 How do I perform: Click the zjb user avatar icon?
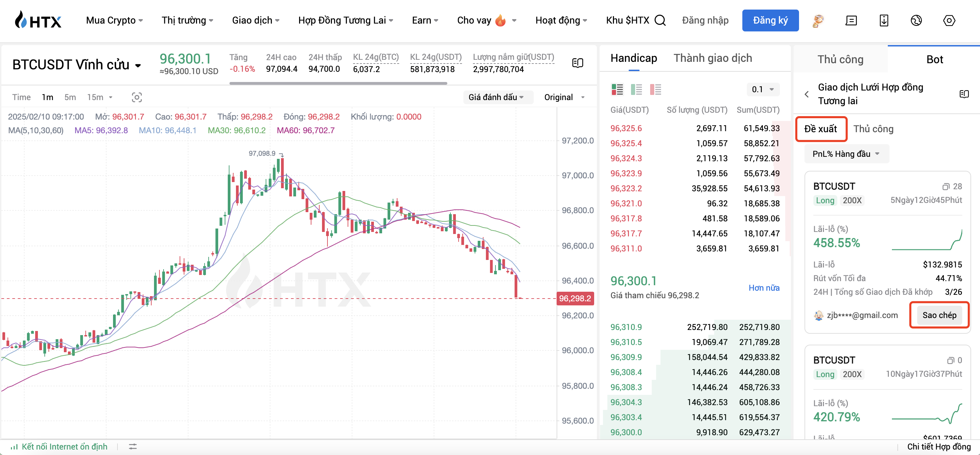(x=818, y=315)
